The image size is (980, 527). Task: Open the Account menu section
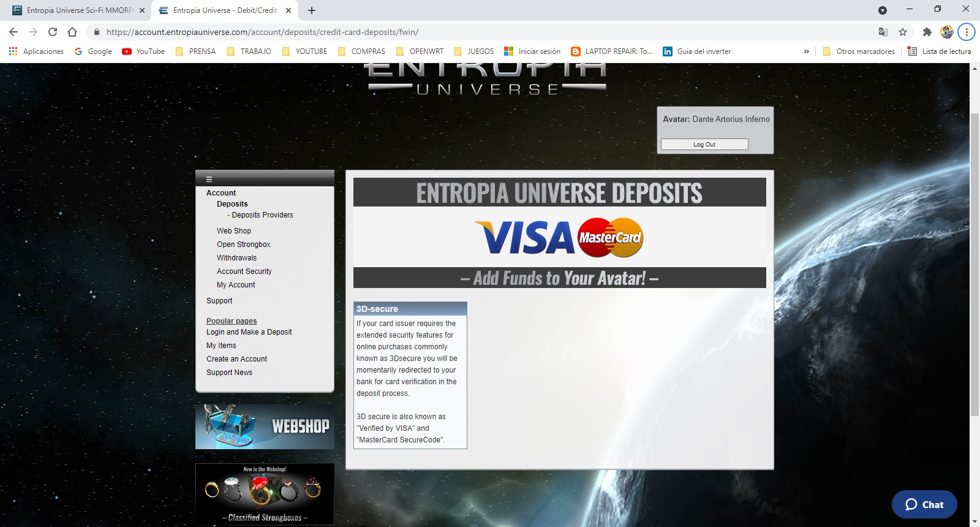(221, 193)
